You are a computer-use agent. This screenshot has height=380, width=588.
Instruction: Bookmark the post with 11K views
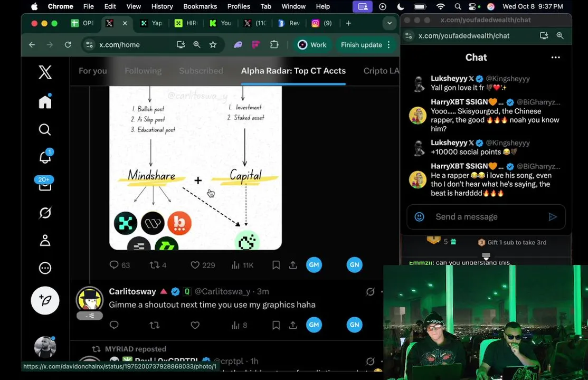click(276, 265)
